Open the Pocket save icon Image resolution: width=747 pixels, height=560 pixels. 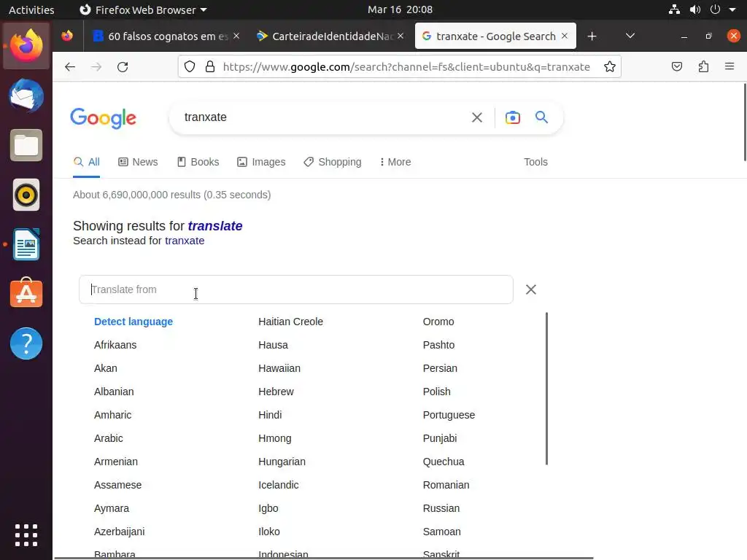click(x=676, y=66)
